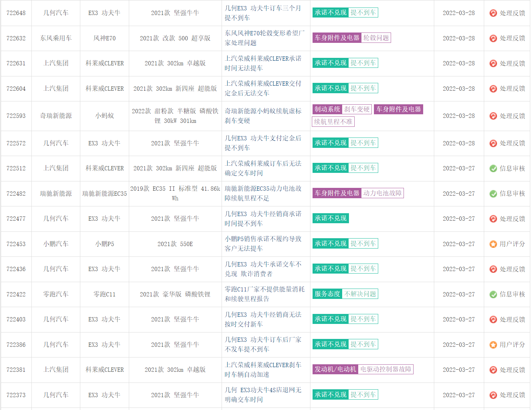Click 承诺不兑现 tag in row 722648
The height and width of the screenshot is (410, 532).
pos(330,12)
